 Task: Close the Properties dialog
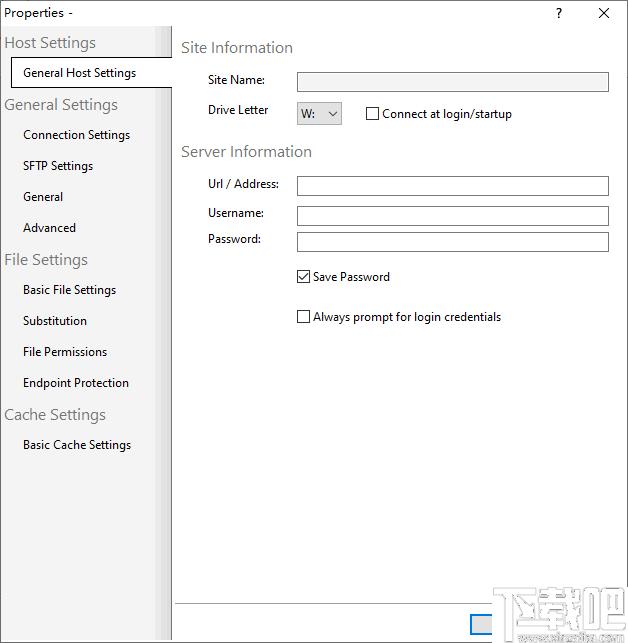tap(603, 13)
